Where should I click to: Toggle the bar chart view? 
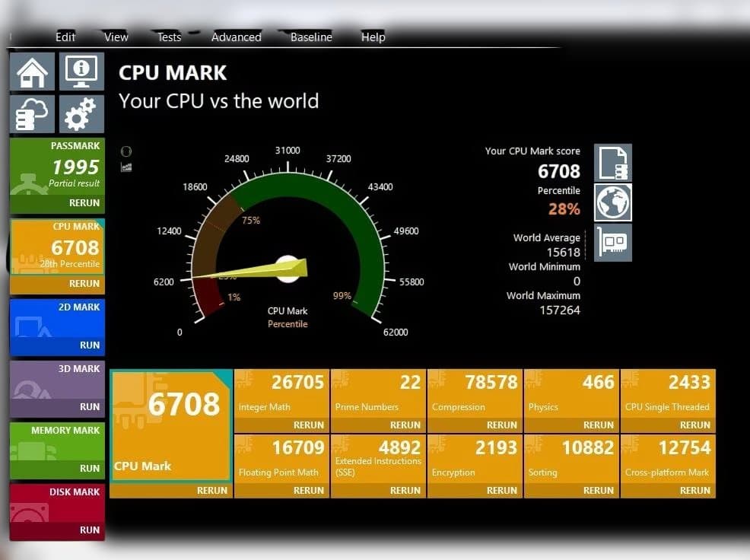point(126,165)
